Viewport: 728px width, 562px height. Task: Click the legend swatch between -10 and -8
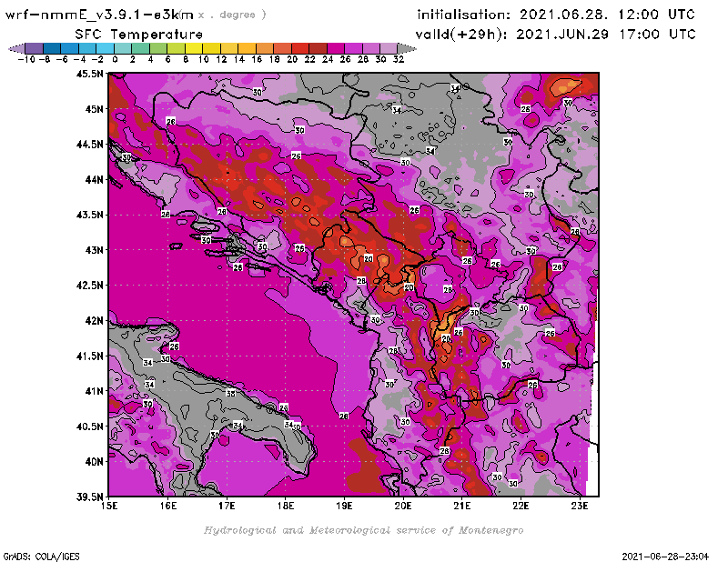[x=35, y=48]
